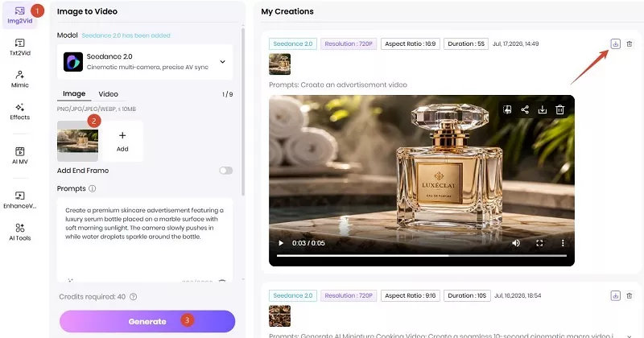Viewport: 644px width, 338px height.
Task: Delete the second creation dated Jul 18
Action: click(x=630, y=295)
